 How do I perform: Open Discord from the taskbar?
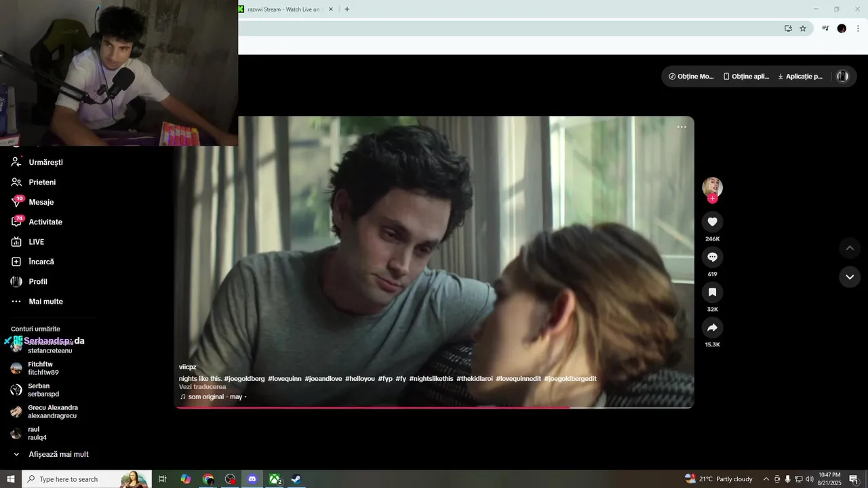click(252, 479)
